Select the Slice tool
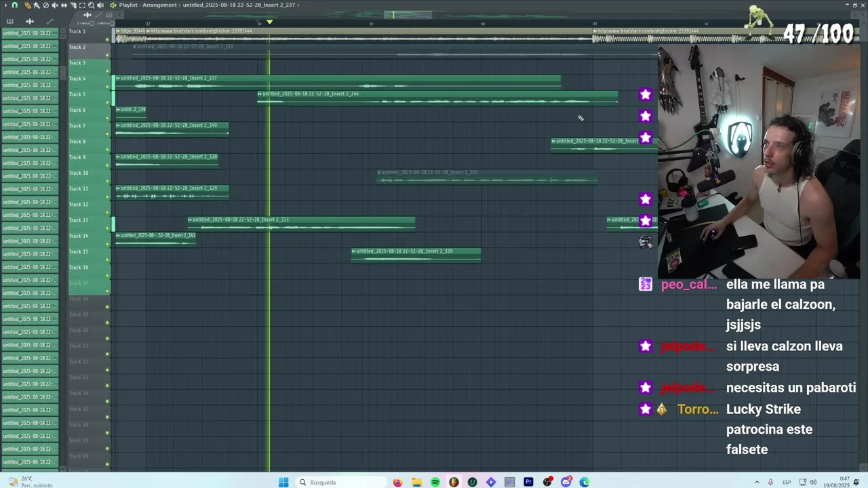The height and width of the screenshot is (488, 868). [x=73, y=5]
